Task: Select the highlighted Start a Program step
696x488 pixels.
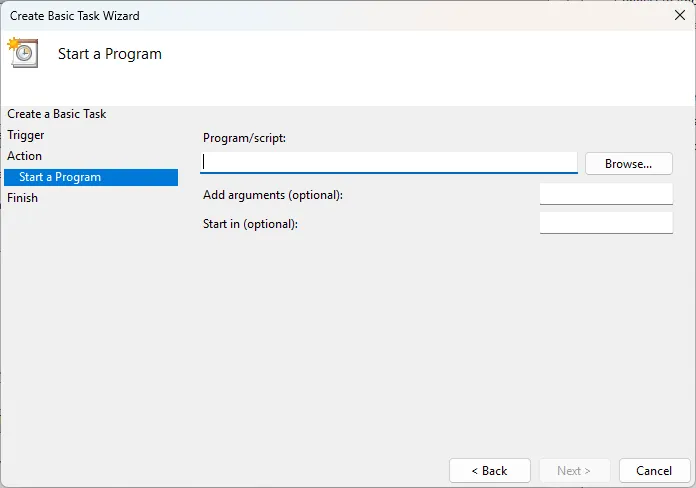Action: [91, 177]
